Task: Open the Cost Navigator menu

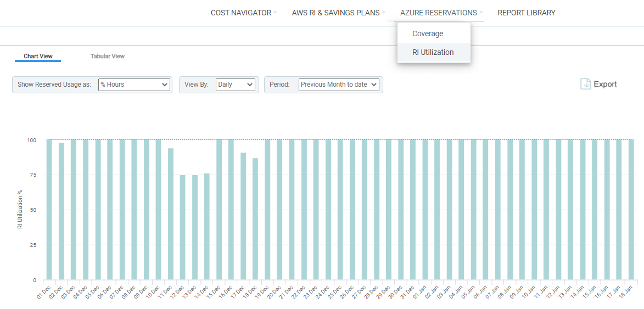Action: point(241,13)
